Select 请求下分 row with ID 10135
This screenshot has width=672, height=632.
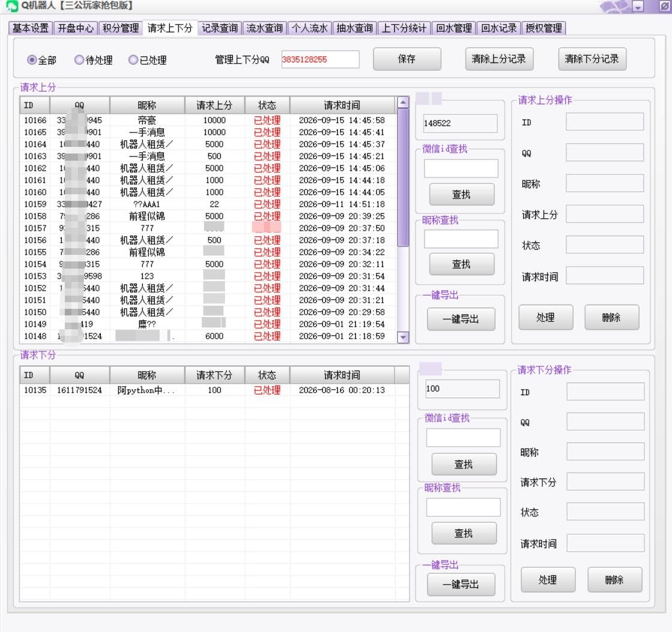(208, 390)
